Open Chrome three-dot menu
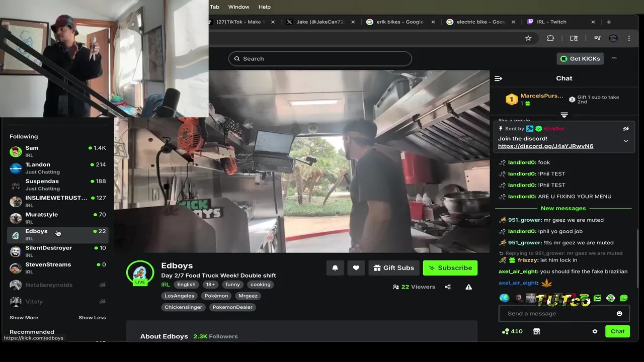 pos(629,38)
